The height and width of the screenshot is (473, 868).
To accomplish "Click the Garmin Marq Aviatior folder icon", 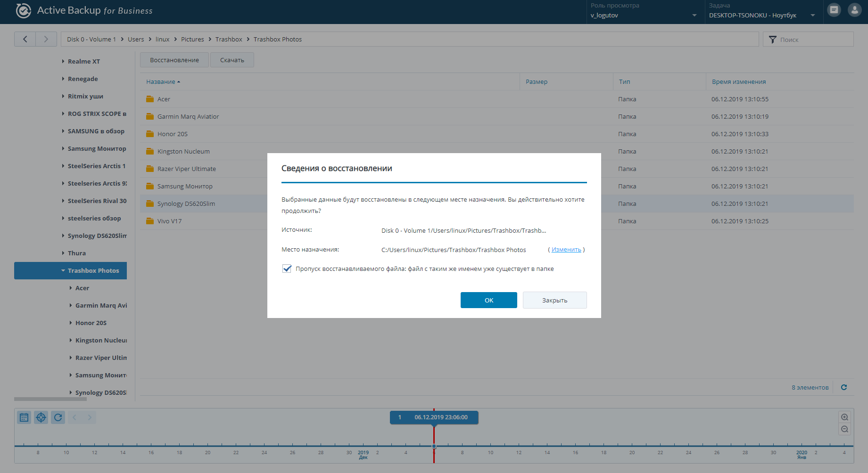I will 150,116.
